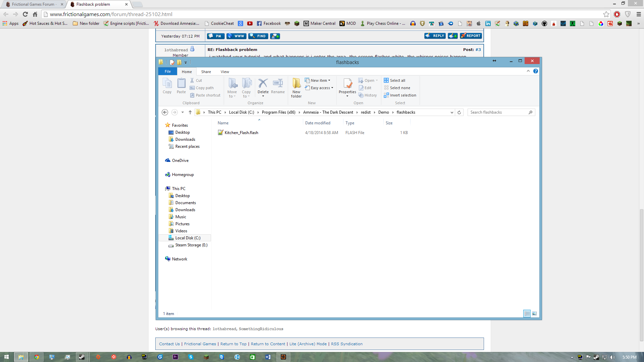644x362 pixels.
Task: Open the View ribbon tab
Action: pos(225,72)
